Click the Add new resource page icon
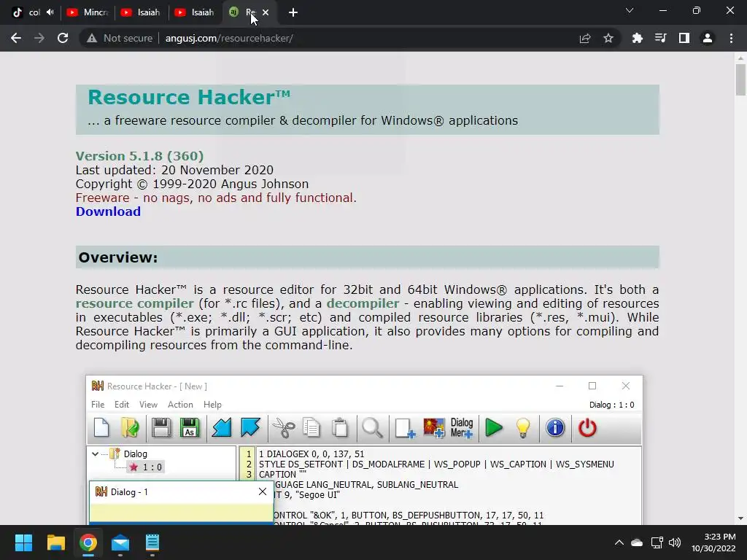This screenshot has height=560, width=747. (405, 427)
